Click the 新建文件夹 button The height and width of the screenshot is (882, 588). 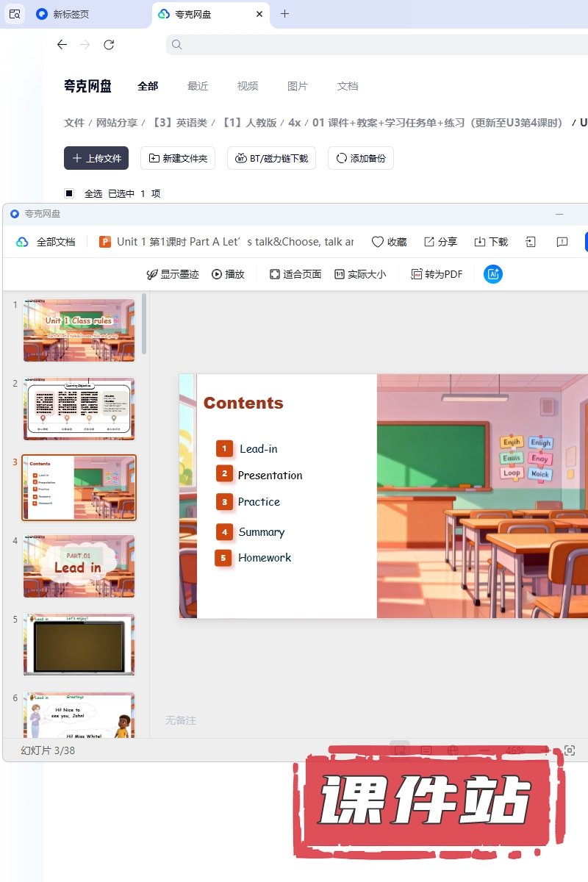coord(178,158)
